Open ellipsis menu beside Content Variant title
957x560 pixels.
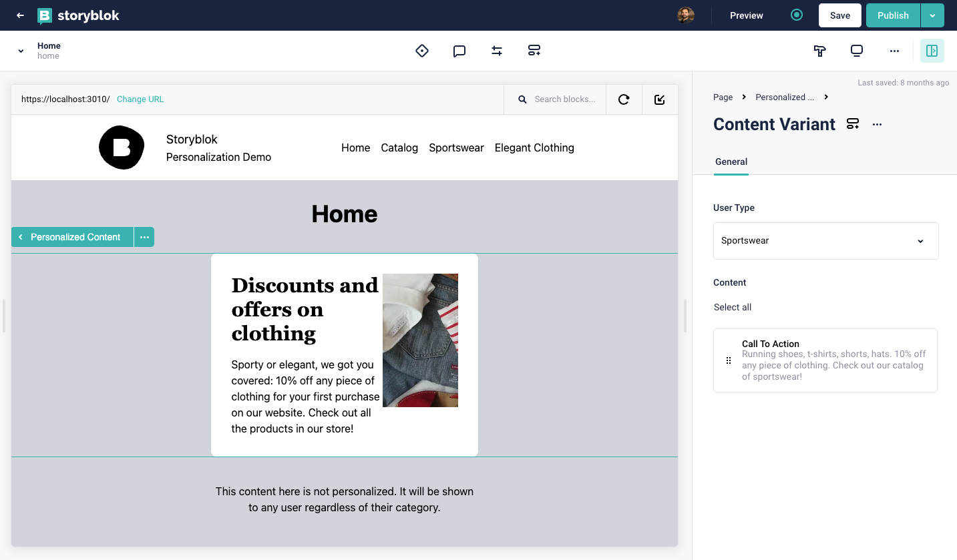click(x=878, y=124)
